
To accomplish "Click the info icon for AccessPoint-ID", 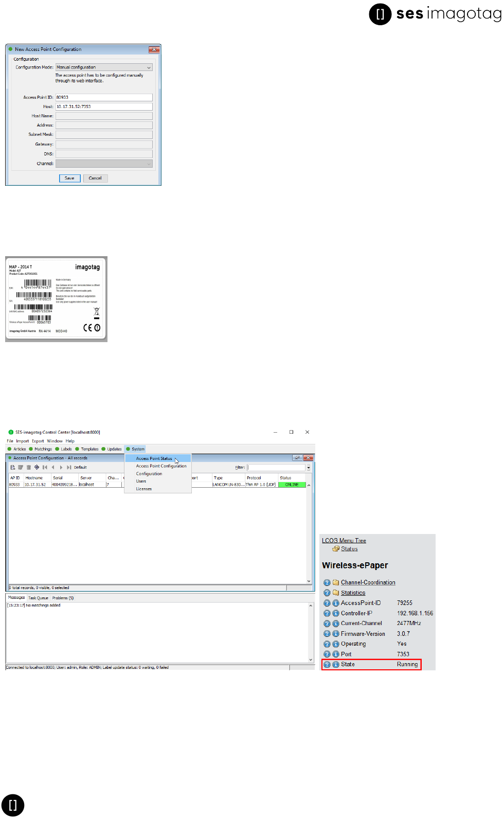I will tap(336, 603).
